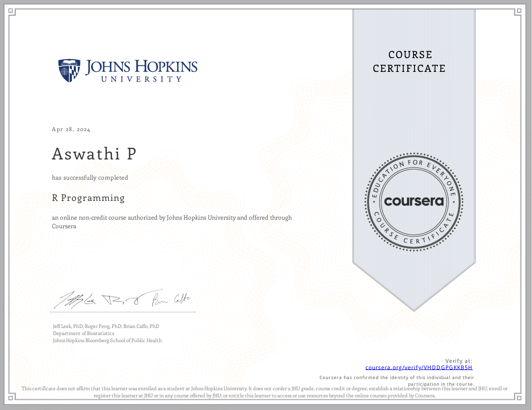Click the course title 'R Programming'
Viewport: 532px width, 410px height.
(88, 198)
